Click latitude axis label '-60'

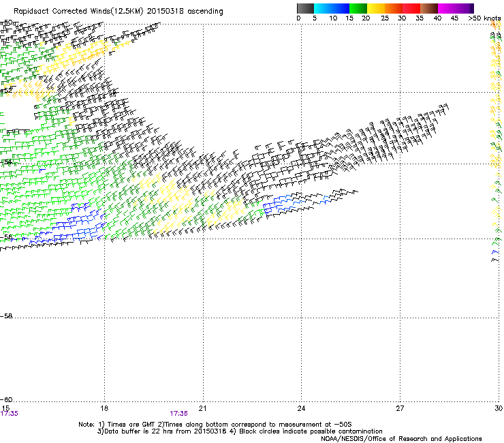click(x=6, y=400)
